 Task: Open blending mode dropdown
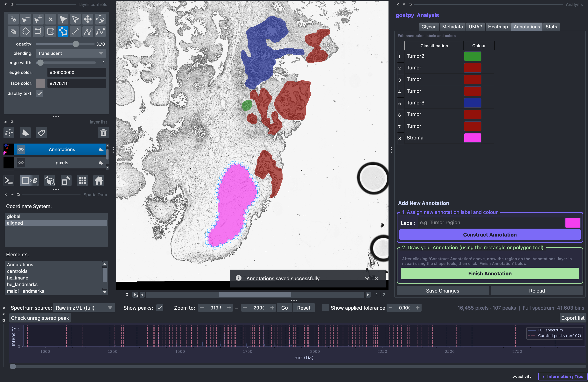click(71, 53)
